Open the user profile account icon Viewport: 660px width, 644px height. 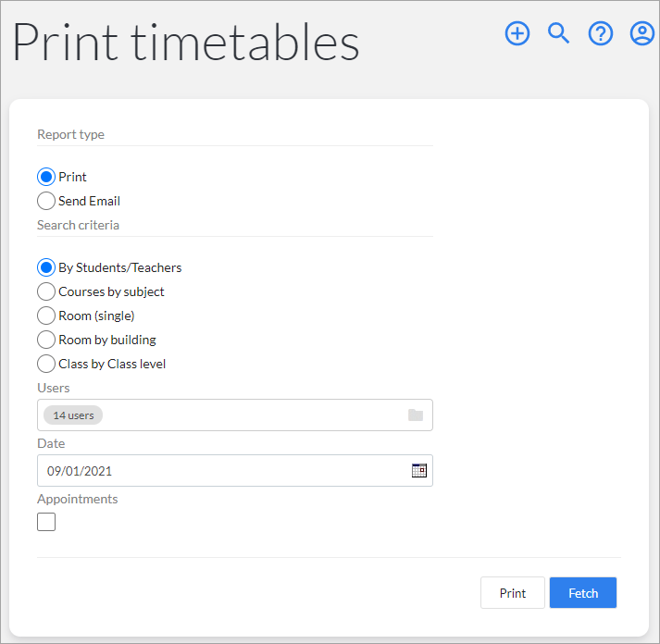click(641, 33)
